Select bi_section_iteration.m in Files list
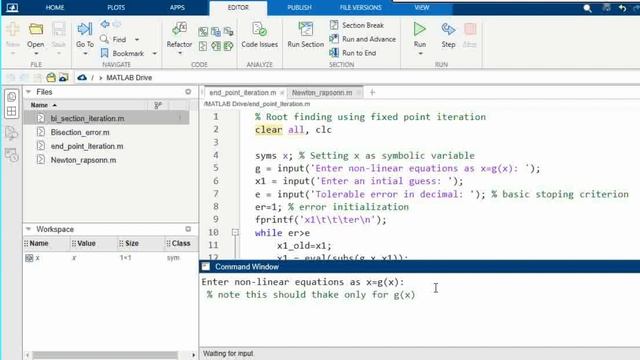The image size is (640, 360). pyautogui.click(x=106, y=118)
